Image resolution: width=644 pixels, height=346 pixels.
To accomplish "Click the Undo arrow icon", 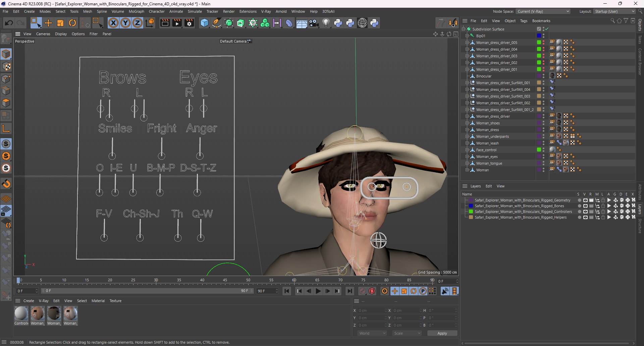I will click(9, 23).
